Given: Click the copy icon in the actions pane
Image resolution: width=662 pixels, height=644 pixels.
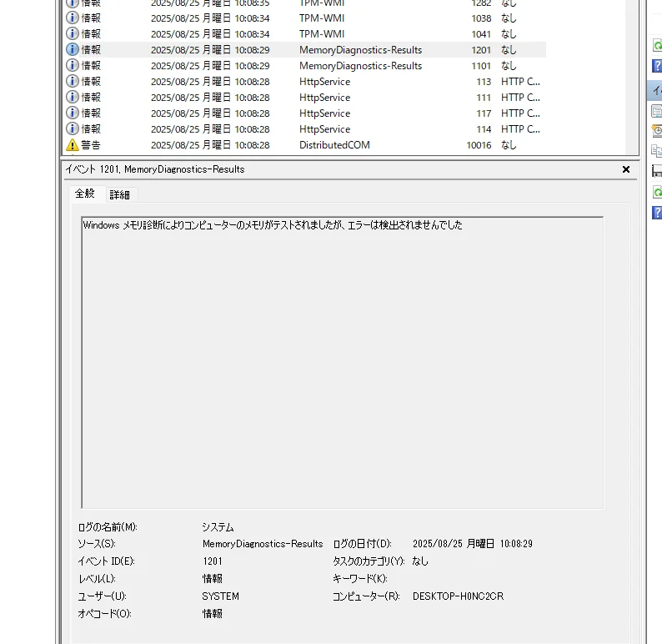Looking at the screenshot, I should click(656, 151).
